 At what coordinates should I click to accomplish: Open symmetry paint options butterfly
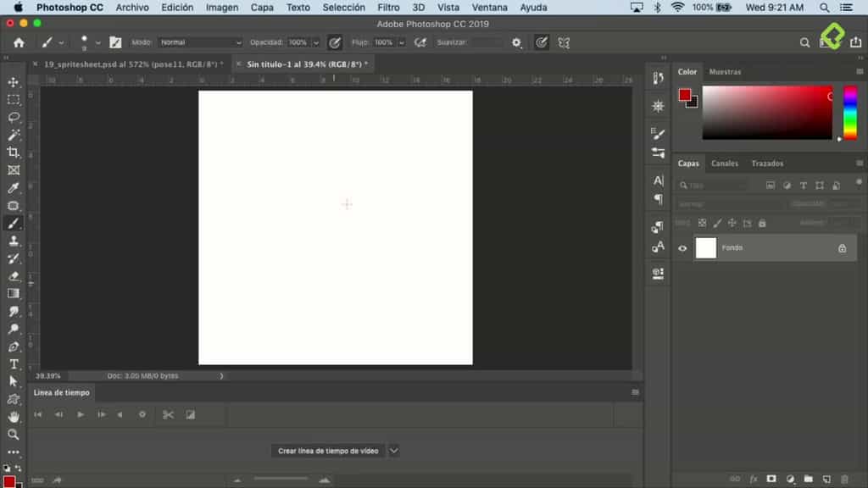tap(564, 42)
